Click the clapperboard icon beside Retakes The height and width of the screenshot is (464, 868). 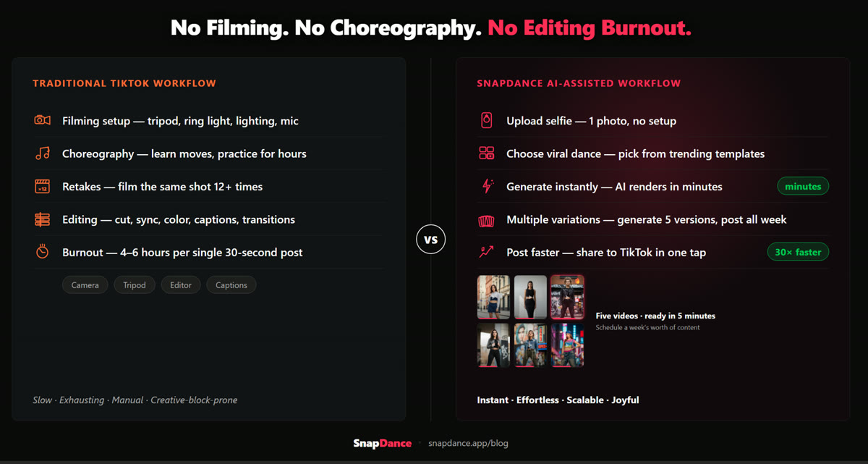click(43, 186)
